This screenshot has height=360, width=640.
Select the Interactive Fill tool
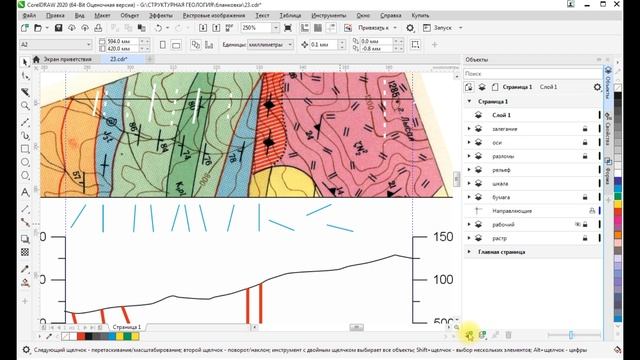click(25, 282)
